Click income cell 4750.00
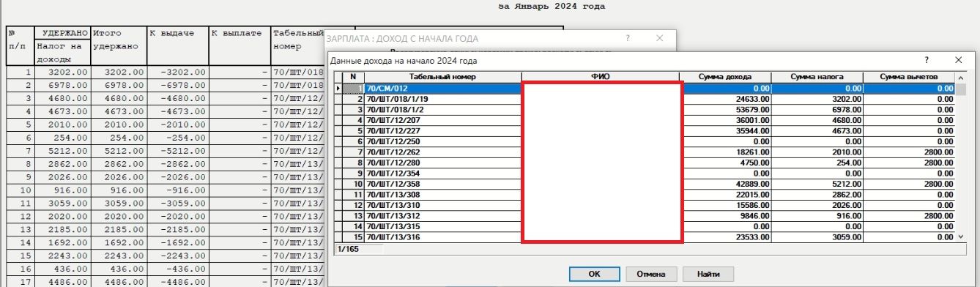The image size is (980, 287). [726, 163]
